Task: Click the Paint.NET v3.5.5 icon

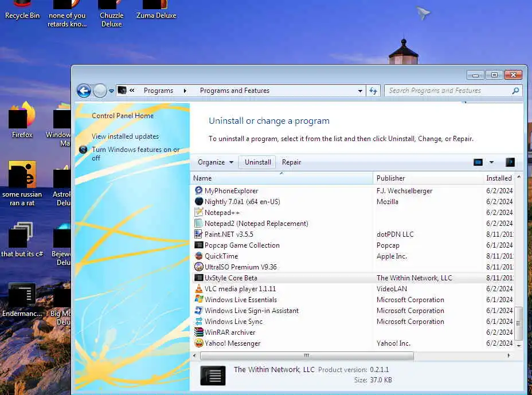Action: [x=198, y=234]
